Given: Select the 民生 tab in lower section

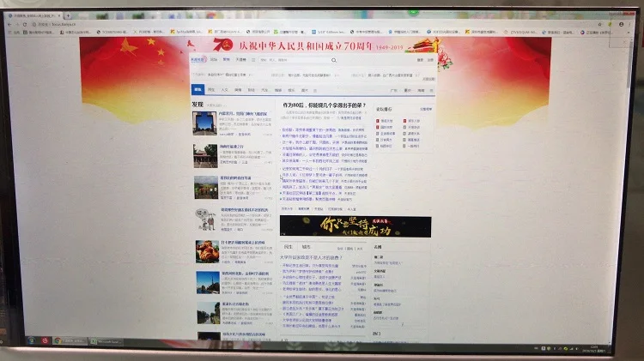Looking at the screenshot, I should [x=288, y=247].
